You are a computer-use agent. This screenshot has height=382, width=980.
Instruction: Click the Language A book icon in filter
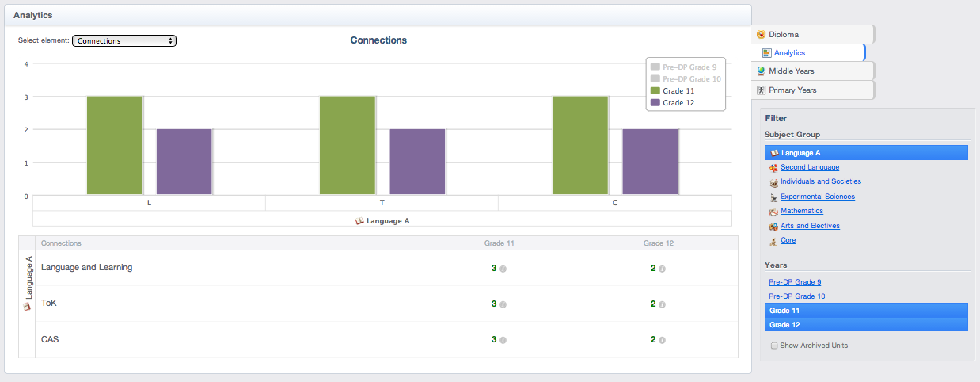point(774,153)
